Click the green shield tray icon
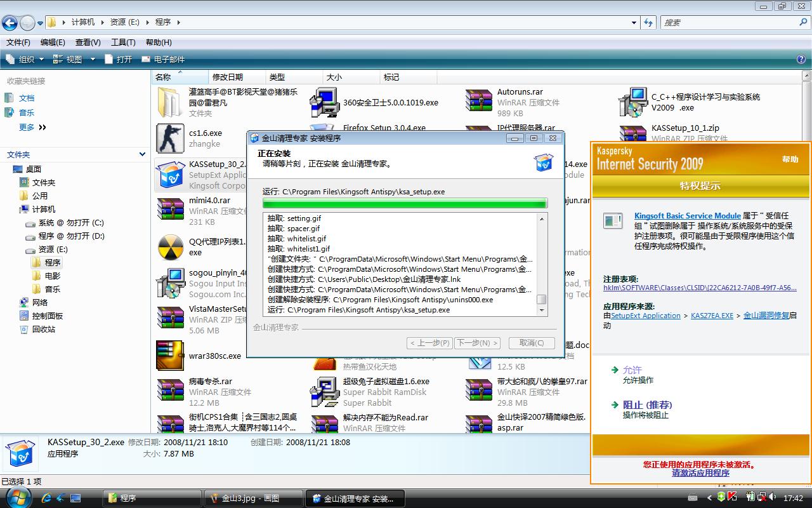Image resolution: width=812 pixels, height=508 pixels. pyautogui.click(x=722, y=497)
